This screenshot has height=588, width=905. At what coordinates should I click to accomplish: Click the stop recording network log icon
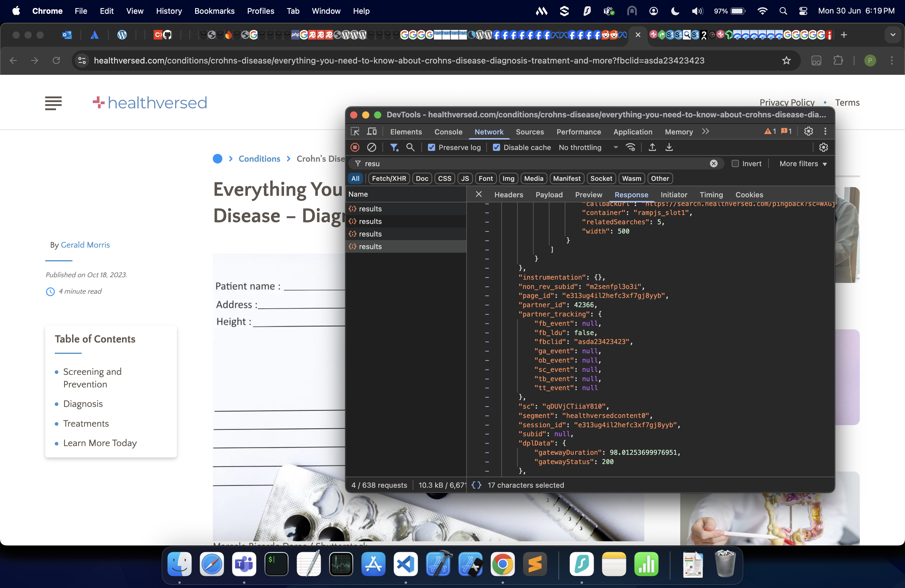click(355, 147)
